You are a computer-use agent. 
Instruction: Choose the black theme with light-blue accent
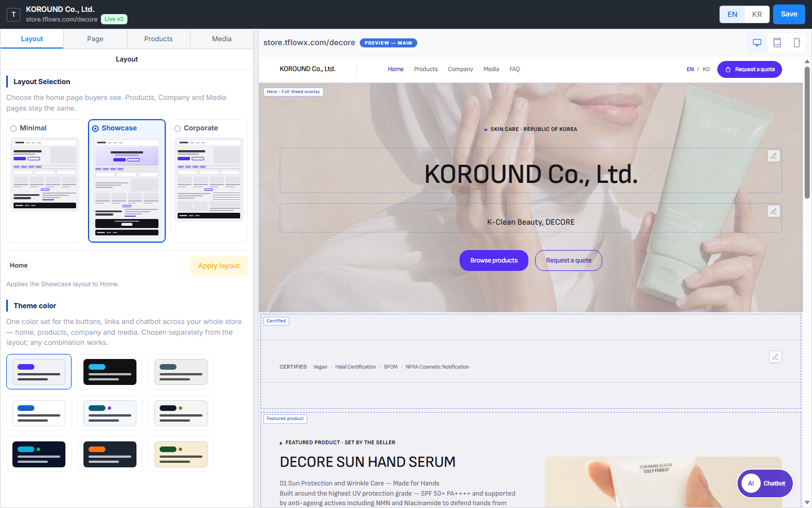(110, 372)
